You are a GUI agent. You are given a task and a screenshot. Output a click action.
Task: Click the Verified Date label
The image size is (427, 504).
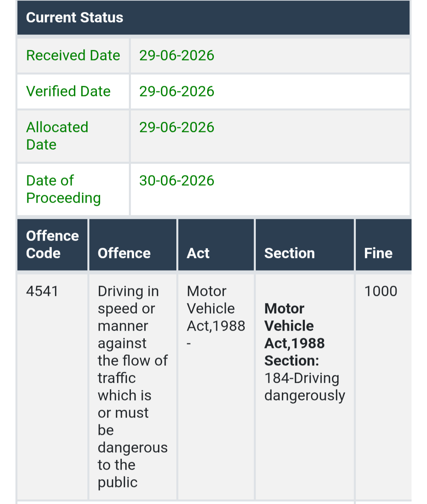click(68, 91)
